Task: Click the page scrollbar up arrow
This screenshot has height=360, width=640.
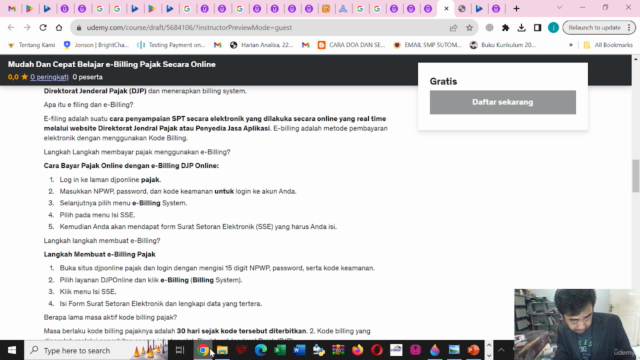Action: click(x=636, y=59)
